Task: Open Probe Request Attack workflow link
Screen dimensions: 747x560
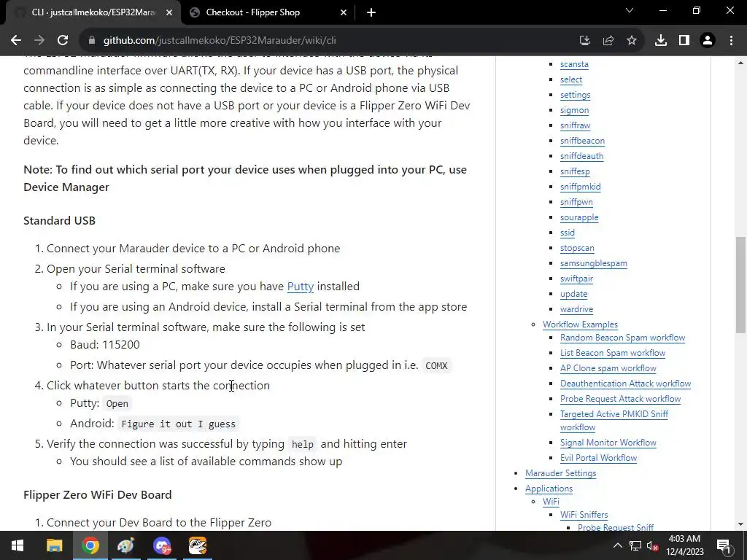Action: pos(620,399)
